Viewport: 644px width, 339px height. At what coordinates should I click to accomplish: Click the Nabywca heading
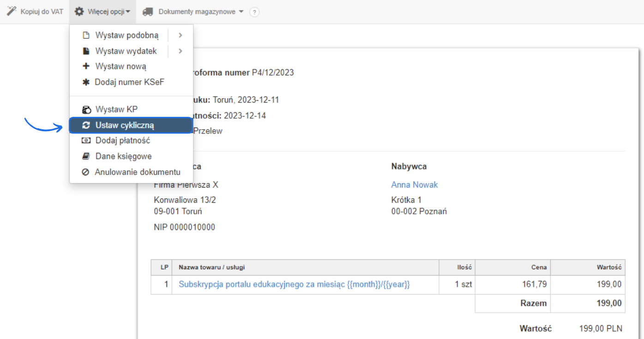click(409, 166)
